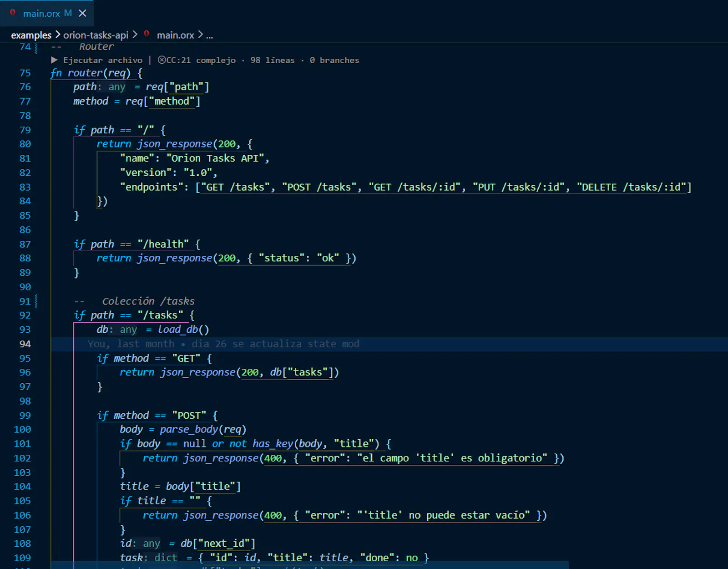Click the db["tasks"] expression
728x569 pixels.
tap(302, 372)
